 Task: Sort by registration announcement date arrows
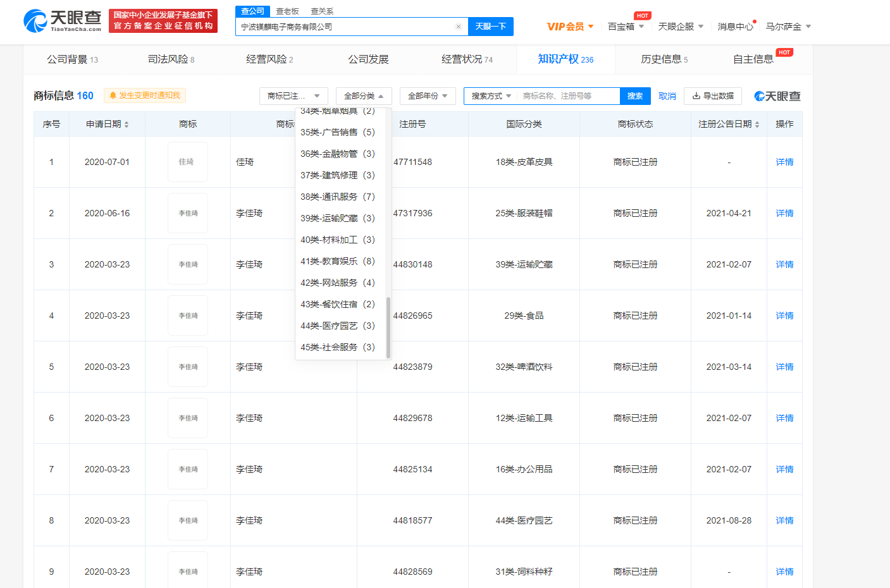pos(757,125)
